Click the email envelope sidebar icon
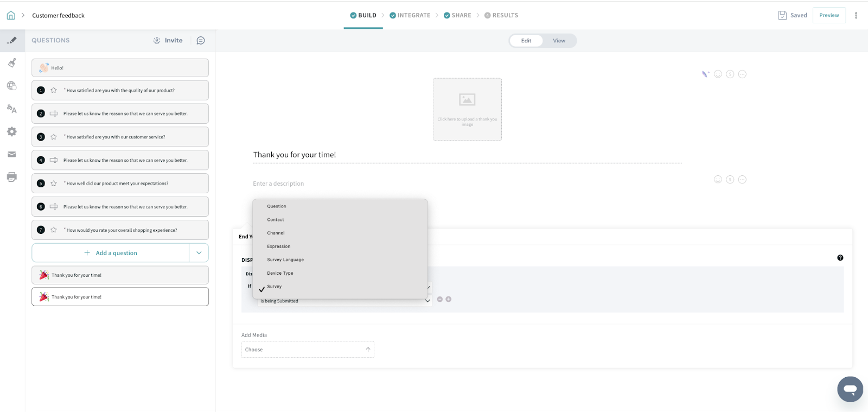This screenshot has width=868, height=412. [x=12, y=155]
